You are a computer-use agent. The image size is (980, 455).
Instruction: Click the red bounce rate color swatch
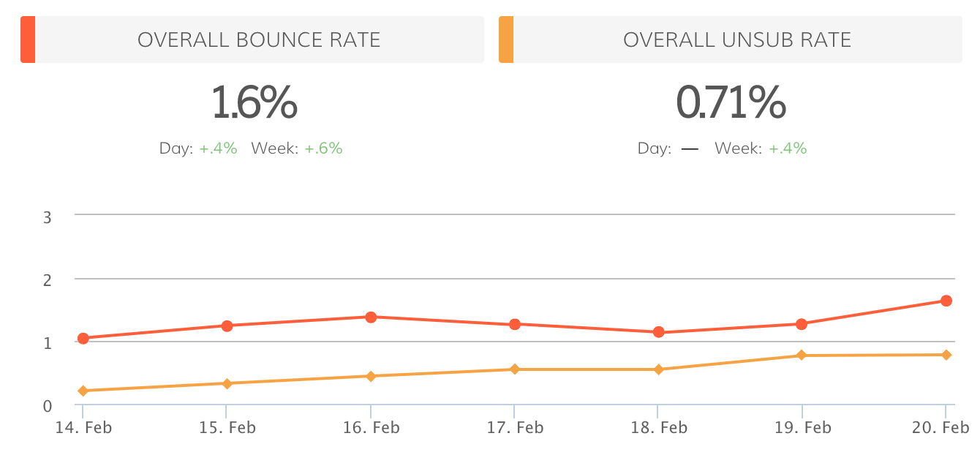point(28,40)
